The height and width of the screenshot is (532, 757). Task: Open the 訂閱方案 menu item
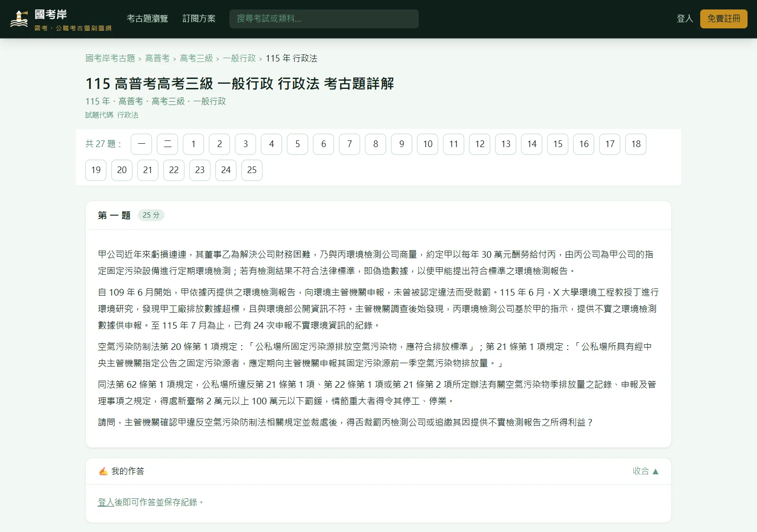(199, 18)
